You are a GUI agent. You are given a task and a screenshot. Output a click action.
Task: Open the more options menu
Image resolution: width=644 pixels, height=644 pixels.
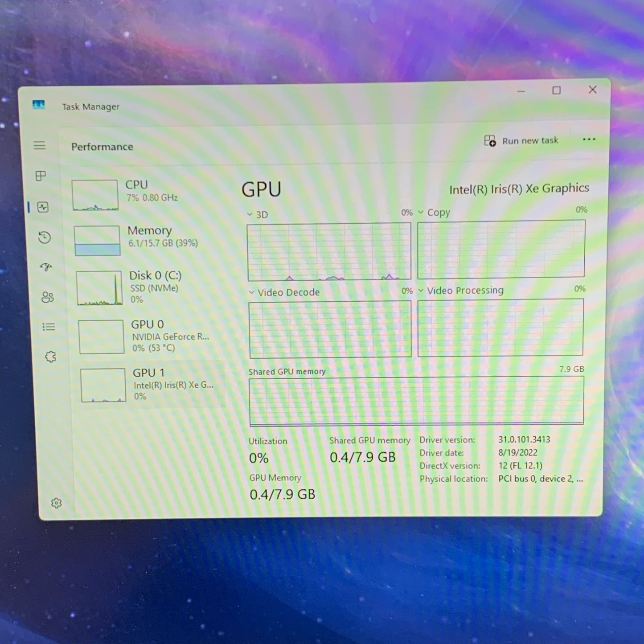tap(589, 139)
